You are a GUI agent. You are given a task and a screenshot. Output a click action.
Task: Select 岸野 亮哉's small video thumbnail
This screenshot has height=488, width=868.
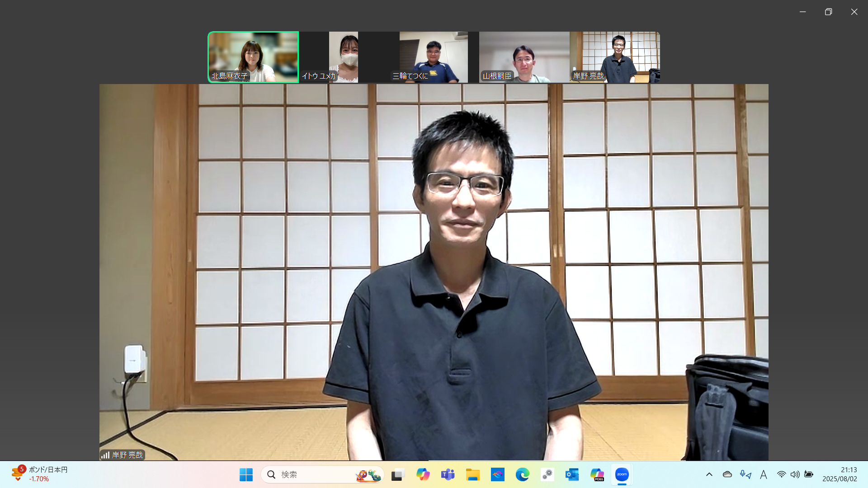615,57
